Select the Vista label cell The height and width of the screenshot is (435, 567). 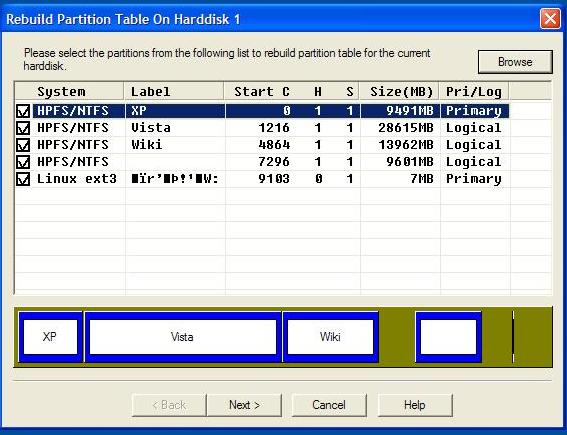tap(151, 128)
